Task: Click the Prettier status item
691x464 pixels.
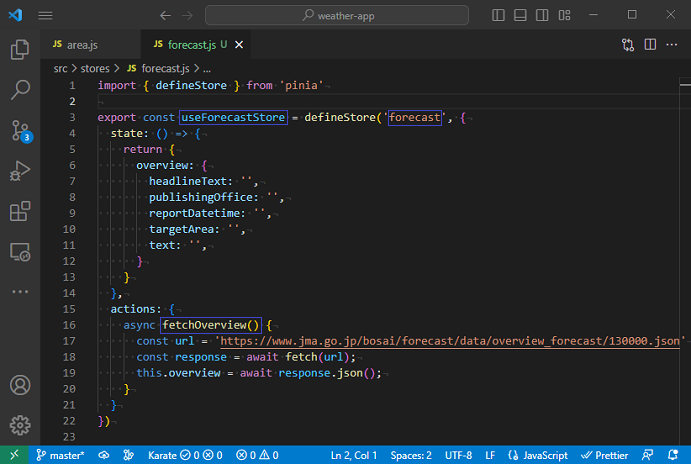Action: pyautogui.click(x=604, y=455)
